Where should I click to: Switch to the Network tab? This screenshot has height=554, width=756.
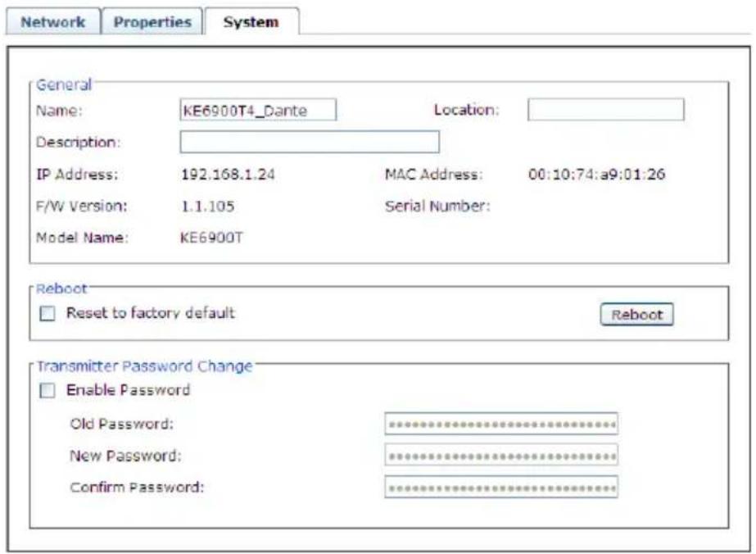click(x=53, y=21)
